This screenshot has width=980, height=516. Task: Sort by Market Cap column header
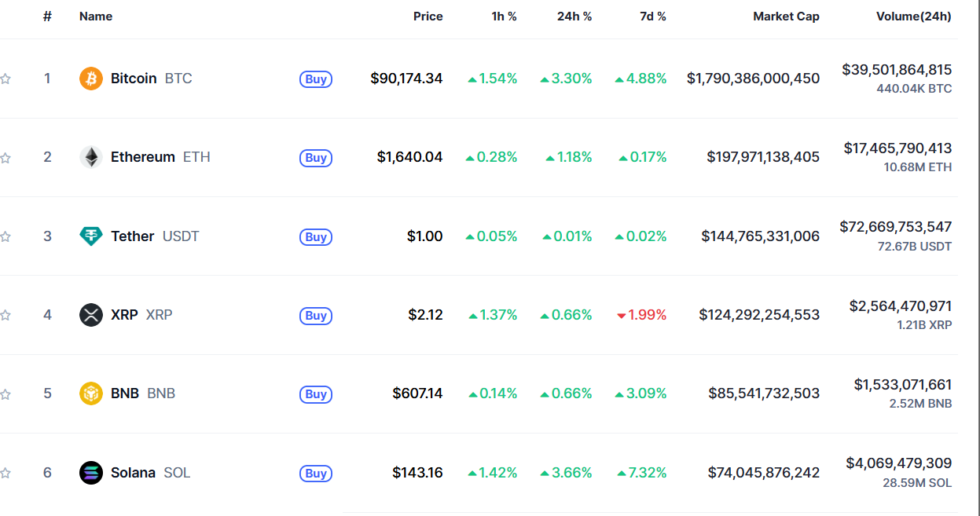[x=786, y=16]
